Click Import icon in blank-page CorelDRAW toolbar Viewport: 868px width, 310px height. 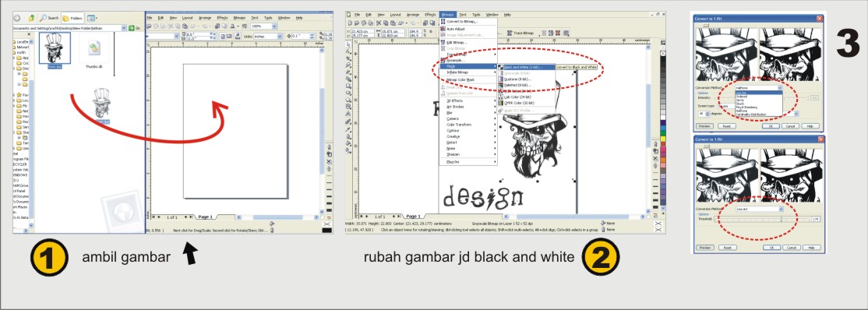(x=217, y=26)
